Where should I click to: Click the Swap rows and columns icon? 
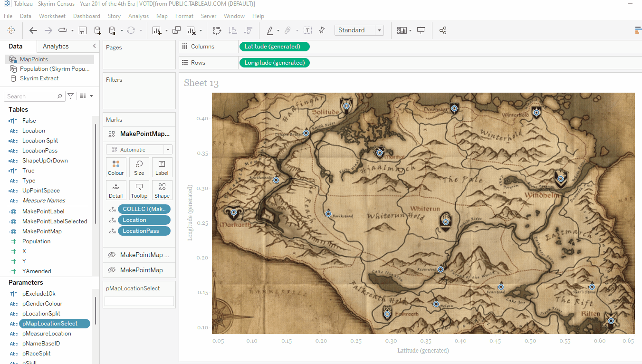click(x=217, y=30)
